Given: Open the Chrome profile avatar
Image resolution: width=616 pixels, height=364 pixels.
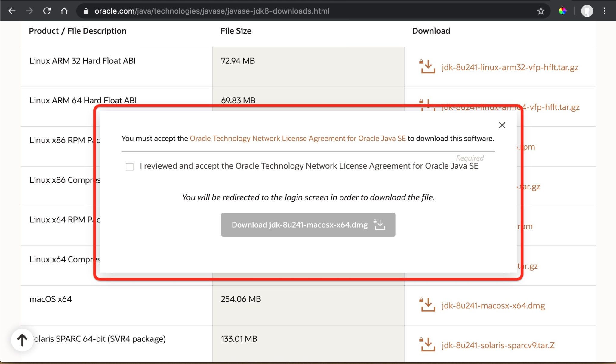Looking at the screenshot, I should (x=587, y=11).
